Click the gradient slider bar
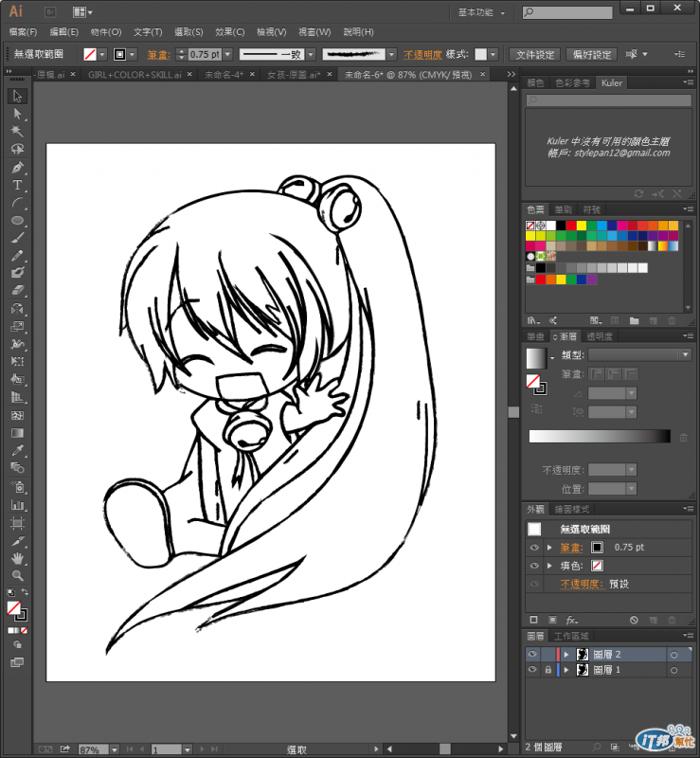 (x=600, y=436)
